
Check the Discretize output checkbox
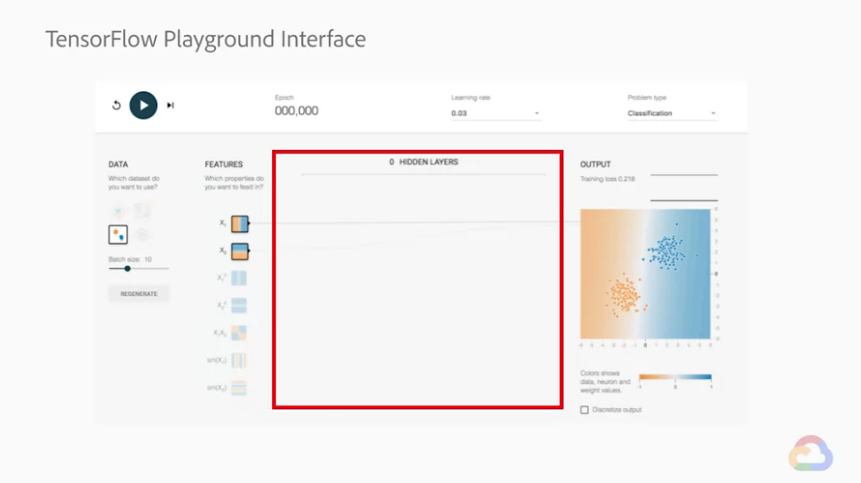[x=584, y=410]
